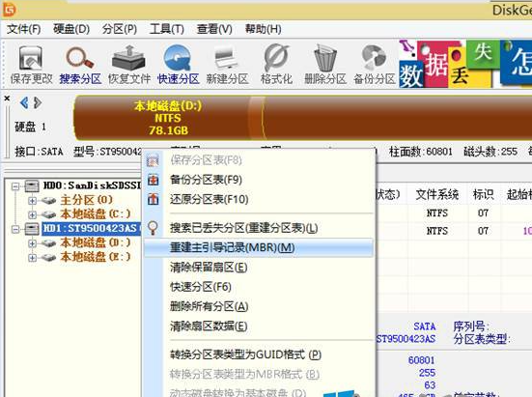
Task: Select 删除所有分区(A) menu entry
Action: [x=259, y=307]
